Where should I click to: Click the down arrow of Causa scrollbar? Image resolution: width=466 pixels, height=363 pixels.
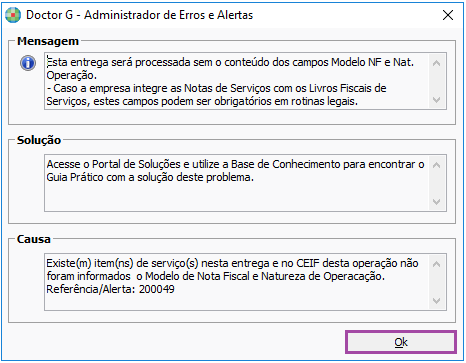436,301
